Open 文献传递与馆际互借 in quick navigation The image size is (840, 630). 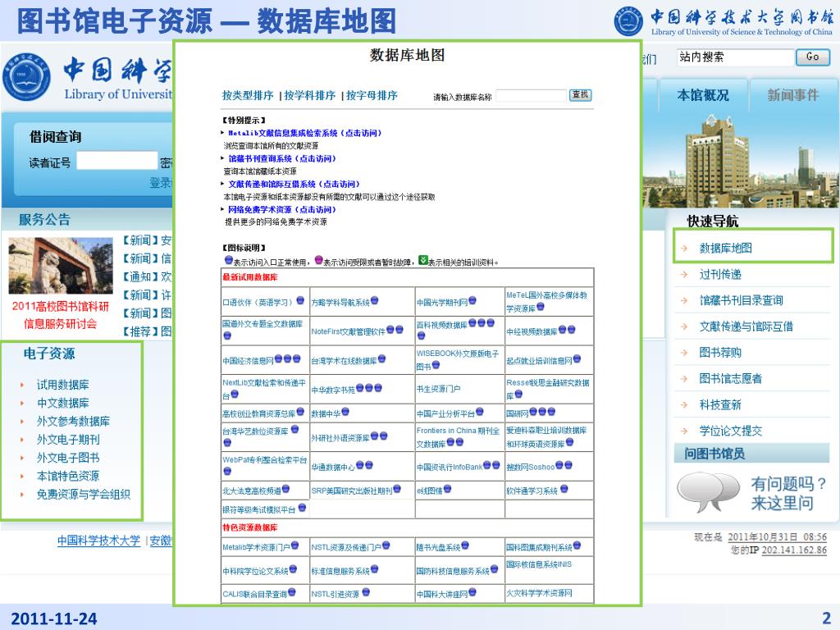point(746,326)
